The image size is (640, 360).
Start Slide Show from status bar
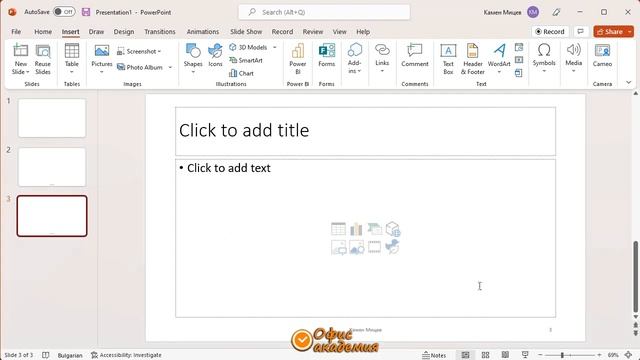click(525, 355)
